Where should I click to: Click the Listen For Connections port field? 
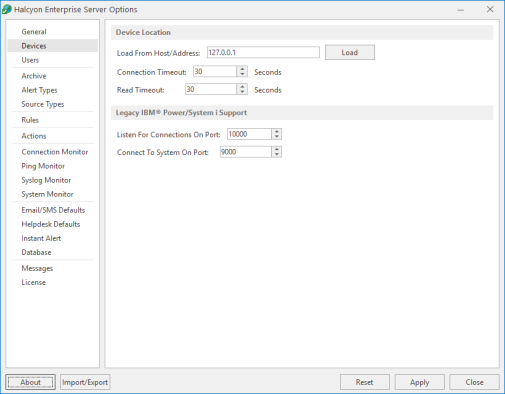[x=249, y=134]
